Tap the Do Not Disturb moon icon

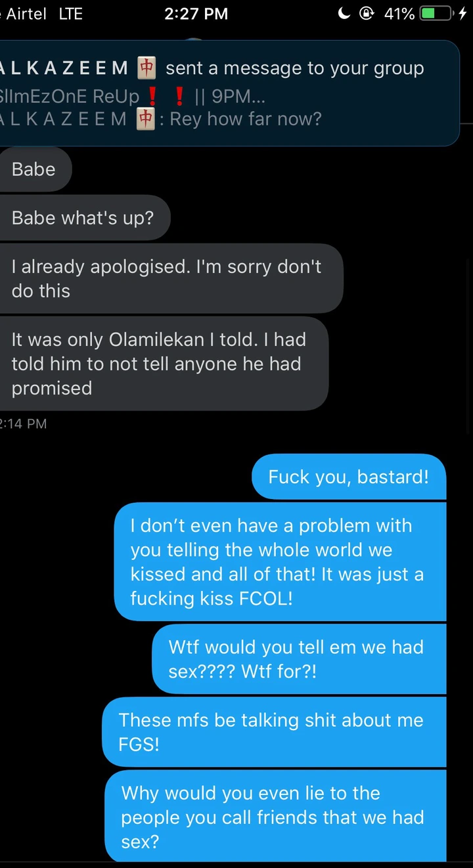(344, 13)
